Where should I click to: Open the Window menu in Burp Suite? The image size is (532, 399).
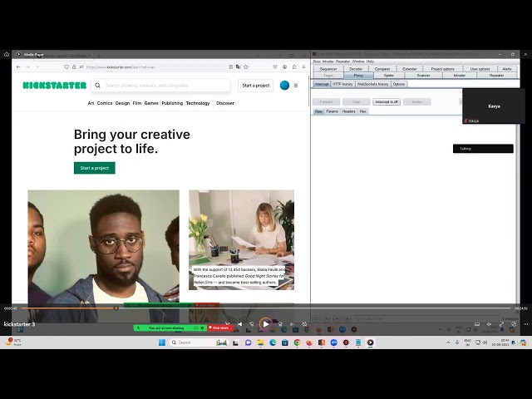click(357, 61)
